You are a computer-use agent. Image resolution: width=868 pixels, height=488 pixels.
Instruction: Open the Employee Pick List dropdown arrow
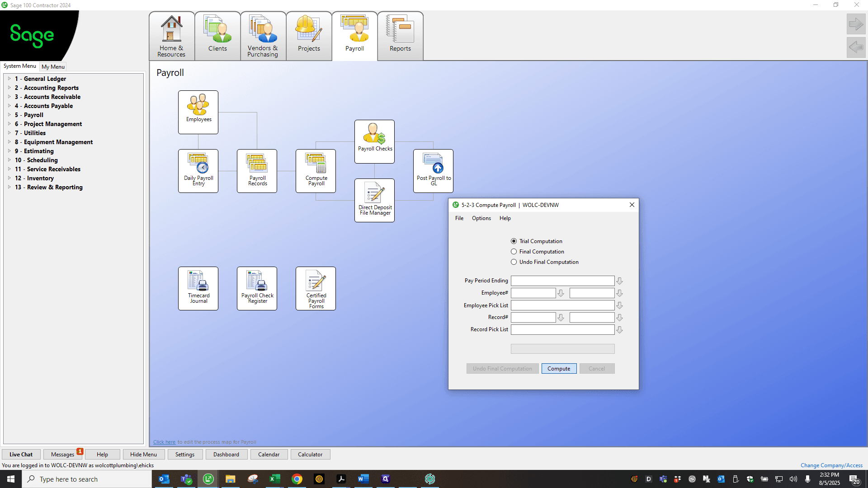tap(619, 305)
